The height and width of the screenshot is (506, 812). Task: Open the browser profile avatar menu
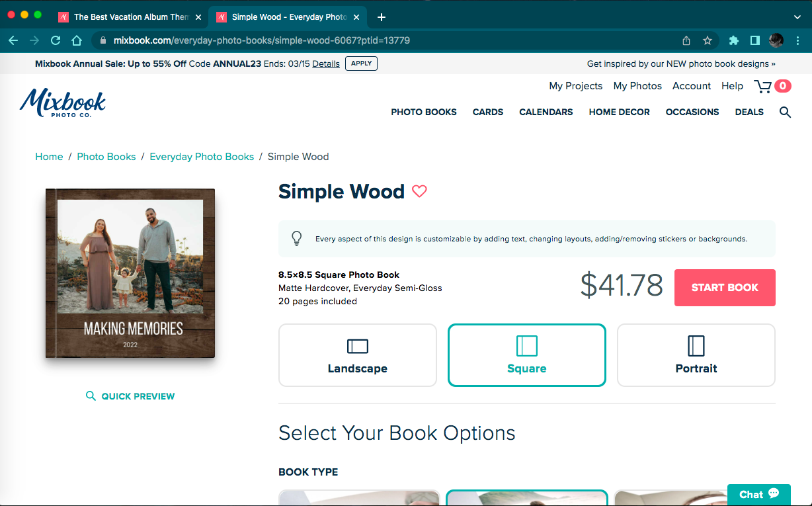click(x=776, y=40)
